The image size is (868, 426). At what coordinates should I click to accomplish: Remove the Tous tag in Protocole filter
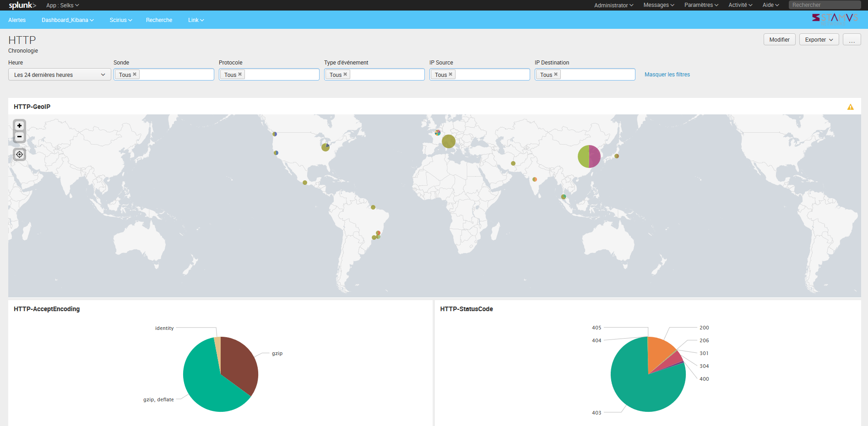[240, 74]
